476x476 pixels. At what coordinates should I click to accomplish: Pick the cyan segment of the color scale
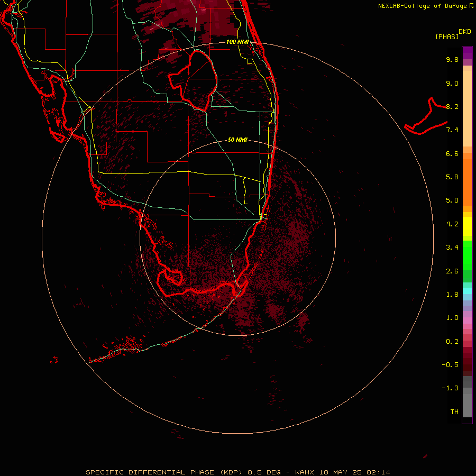(467, 291)
